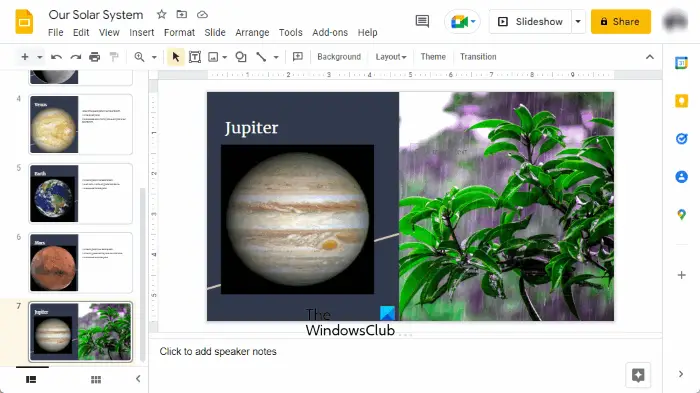
Task: Open the Help menu
Action: (367, 33)
